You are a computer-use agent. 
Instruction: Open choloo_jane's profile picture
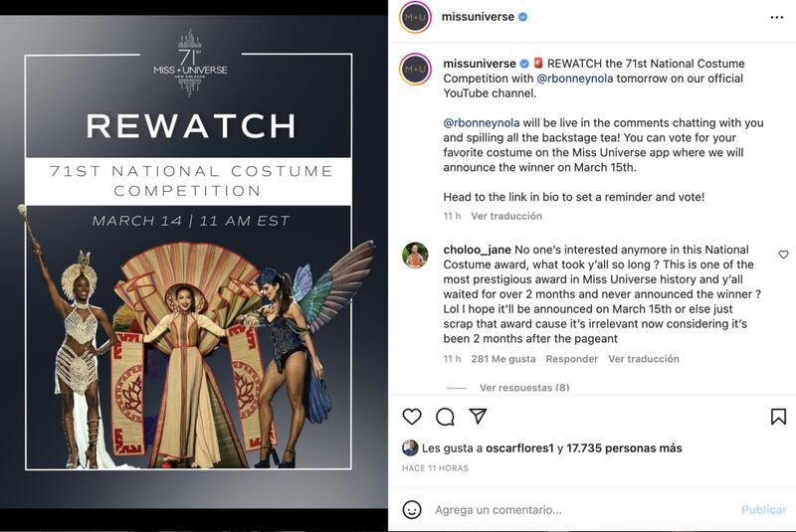pos(415,256)
